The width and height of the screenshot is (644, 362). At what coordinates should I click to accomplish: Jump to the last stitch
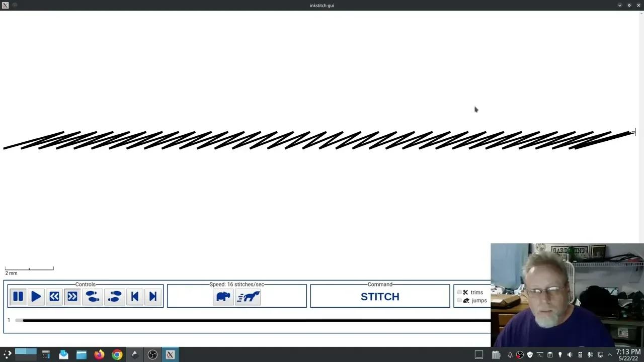[152, 297]
